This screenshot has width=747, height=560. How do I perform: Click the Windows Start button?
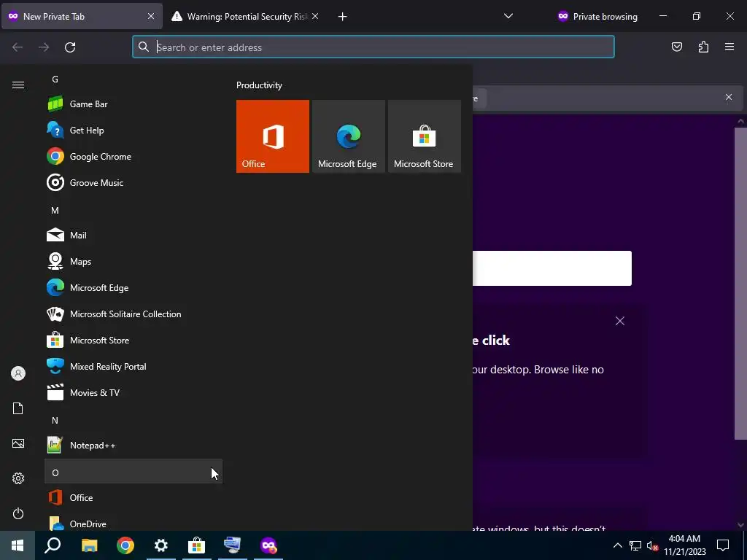18,545
